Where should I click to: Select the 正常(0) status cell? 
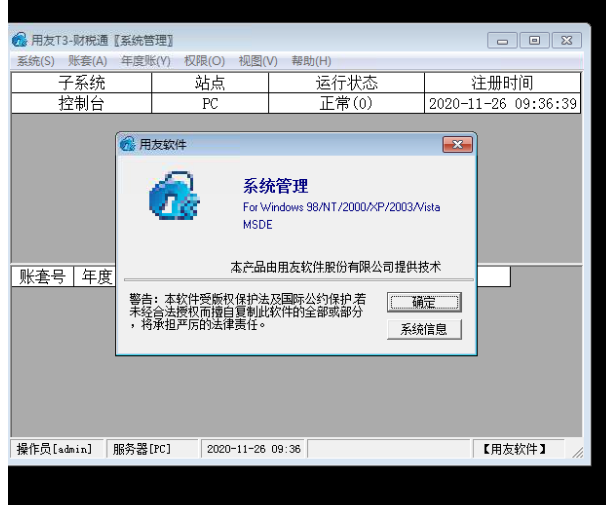[x=346, y=103]
